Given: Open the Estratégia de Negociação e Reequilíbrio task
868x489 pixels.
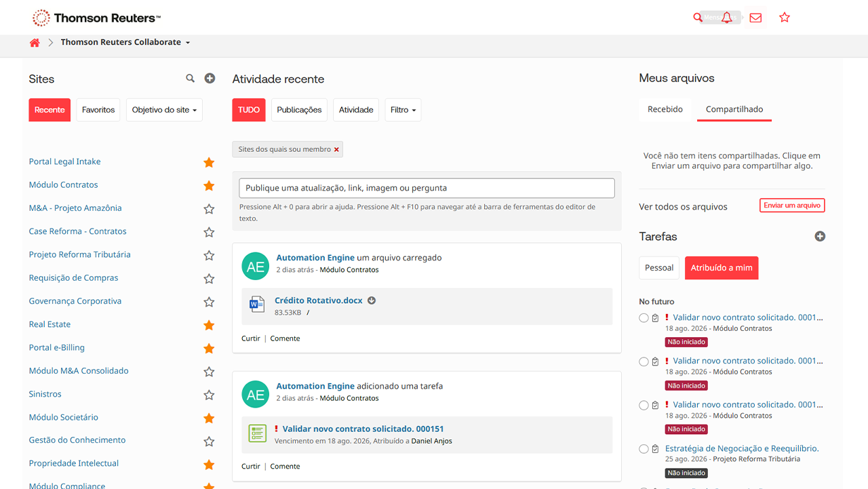Looking at the screenshot, I should click(x=742, y=448).
